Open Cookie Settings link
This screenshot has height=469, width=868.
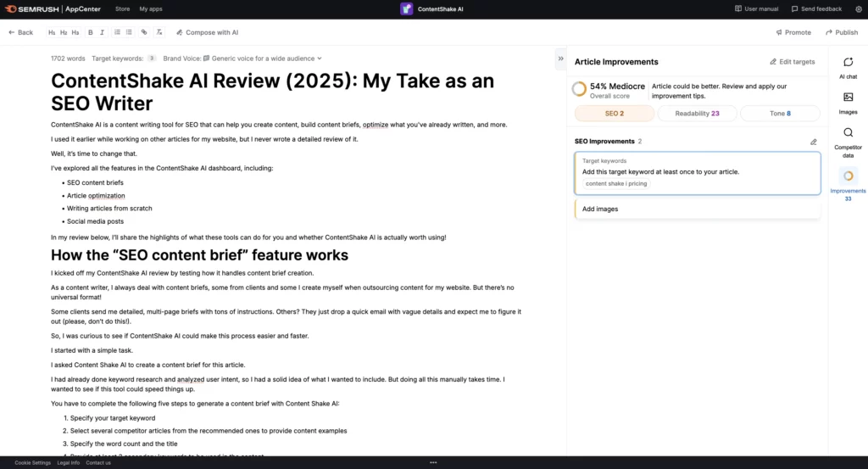click(33, 463)
